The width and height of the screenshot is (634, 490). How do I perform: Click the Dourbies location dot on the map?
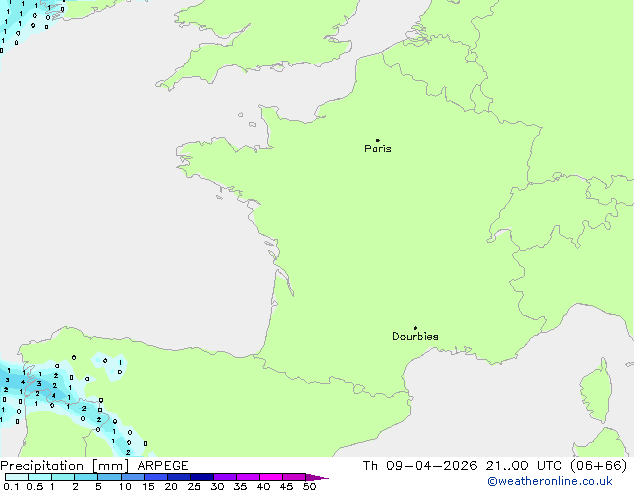click(415, 328)
